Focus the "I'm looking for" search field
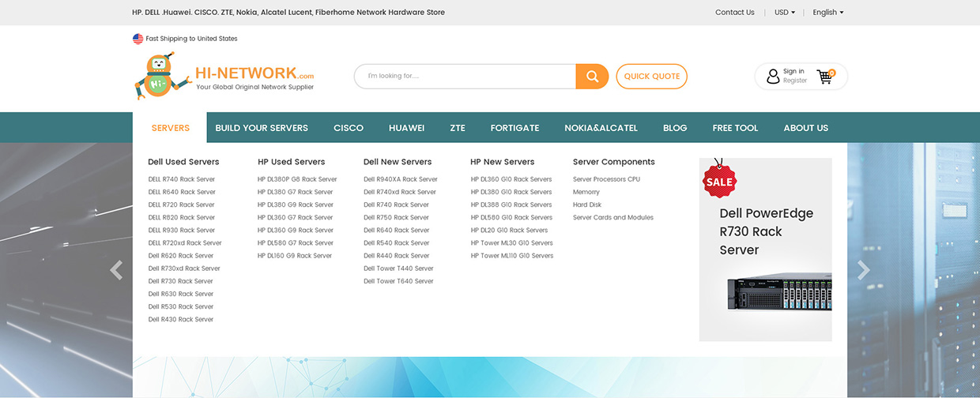The height and width of the screenshot is (398, 980). [x=465, y=77]
